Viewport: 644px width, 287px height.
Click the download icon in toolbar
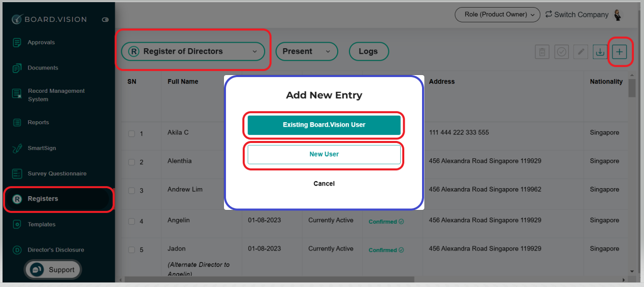(x=600, y=52)
